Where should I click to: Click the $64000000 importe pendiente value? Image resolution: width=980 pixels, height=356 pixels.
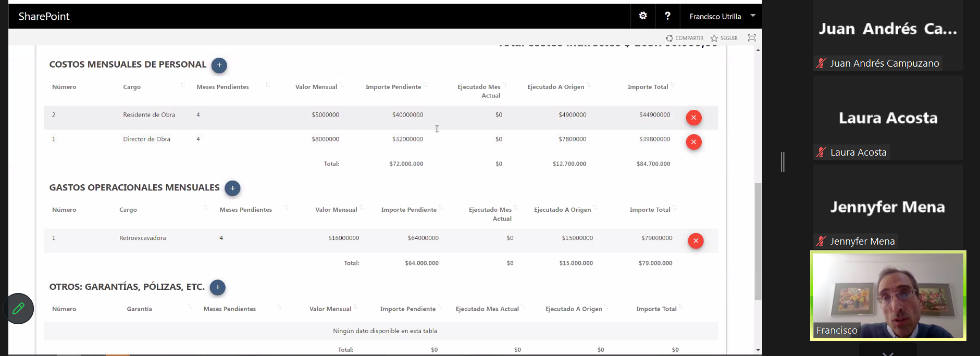pyautogui.click(x=423, y=238)
